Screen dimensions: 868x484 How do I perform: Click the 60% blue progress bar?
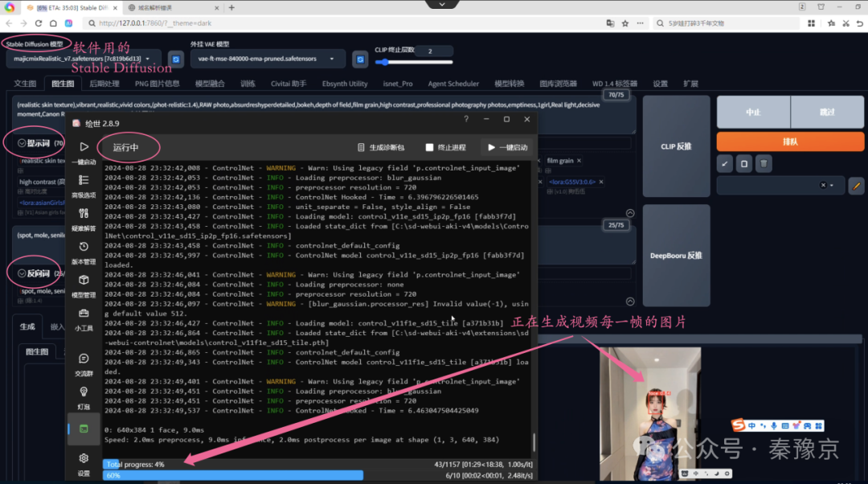pos(233,475)
